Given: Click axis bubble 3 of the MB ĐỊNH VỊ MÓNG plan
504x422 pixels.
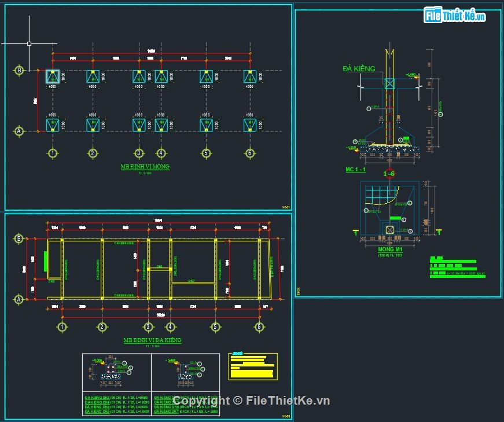Looking at the screenshot, I should [x=139, y=153].
